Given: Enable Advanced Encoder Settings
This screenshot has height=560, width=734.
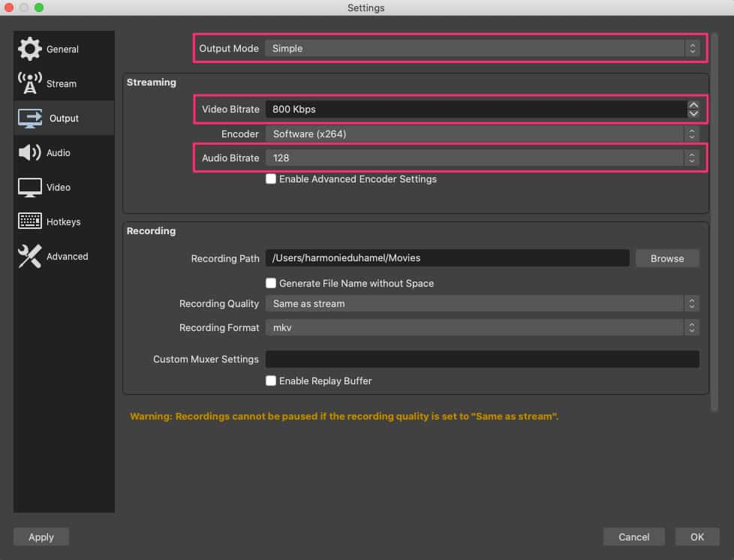Looking at the screenshot, I should (271, 179).
